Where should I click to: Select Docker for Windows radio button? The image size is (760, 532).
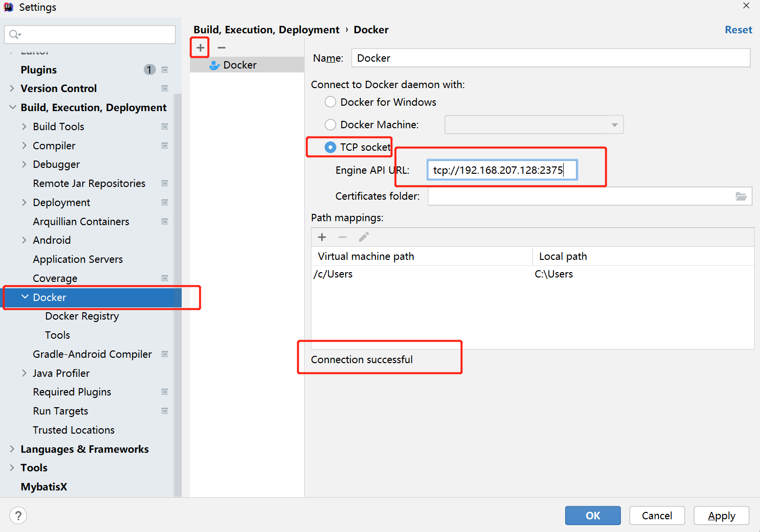[331, 102]
